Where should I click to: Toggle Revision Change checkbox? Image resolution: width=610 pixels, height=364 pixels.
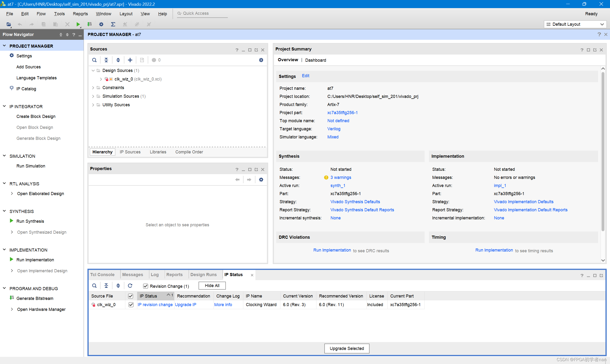tap(146, 286)
